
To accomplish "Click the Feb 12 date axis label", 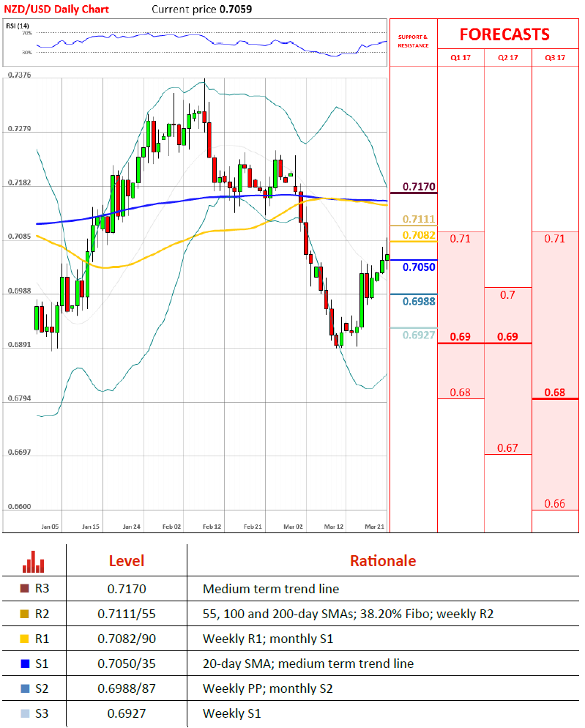I will (x=212, y=527).
